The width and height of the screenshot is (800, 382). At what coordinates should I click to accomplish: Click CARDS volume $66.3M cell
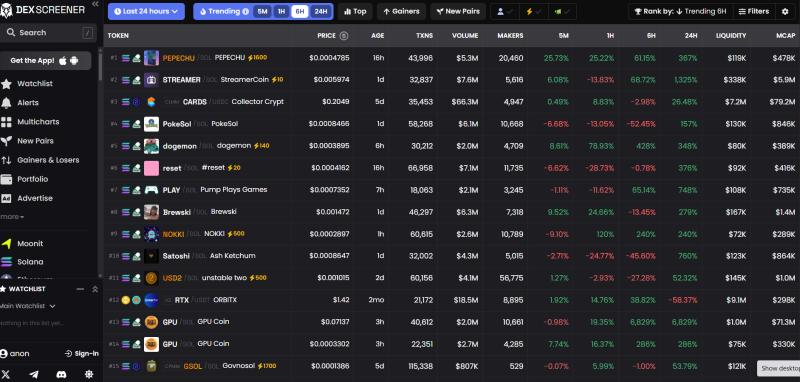(464, 102)
